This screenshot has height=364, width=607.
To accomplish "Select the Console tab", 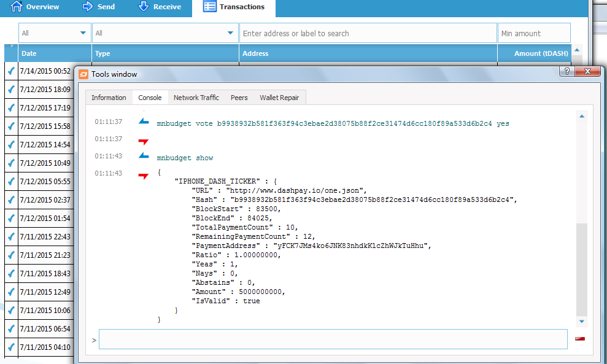I will click(150, 98).
